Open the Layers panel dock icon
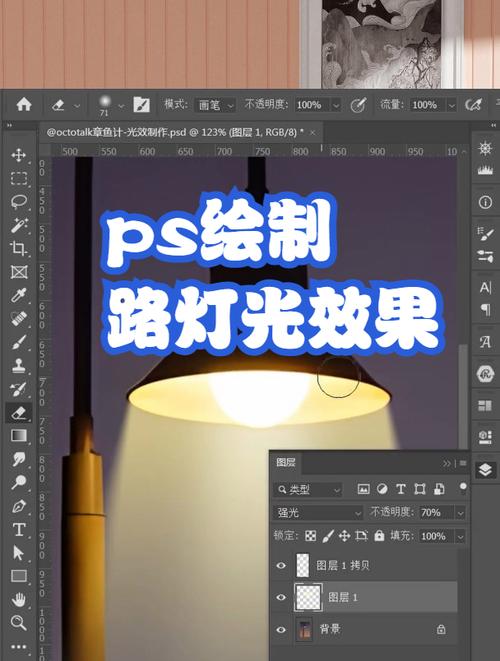Screen dimensions: 500x661 point(485,469)
